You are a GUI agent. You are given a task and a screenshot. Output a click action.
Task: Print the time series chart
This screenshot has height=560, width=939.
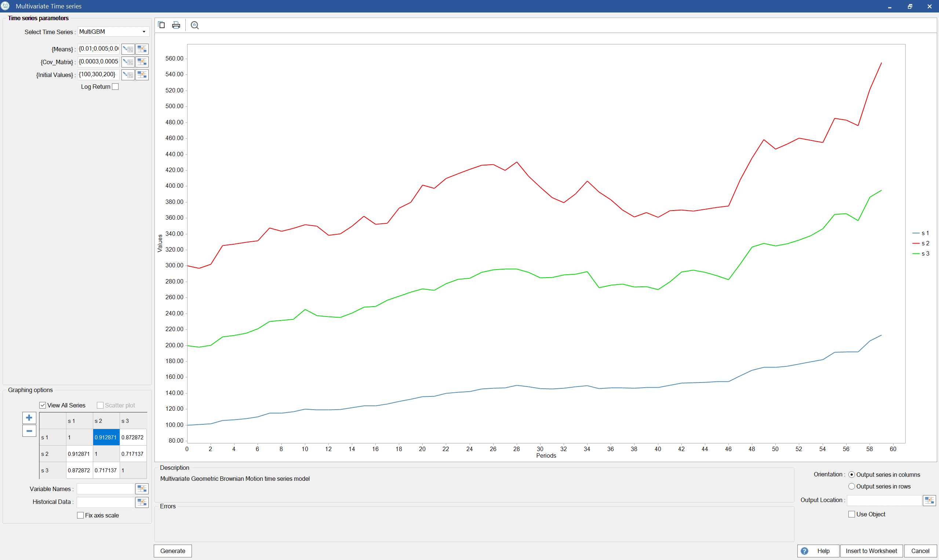point(176,25)
